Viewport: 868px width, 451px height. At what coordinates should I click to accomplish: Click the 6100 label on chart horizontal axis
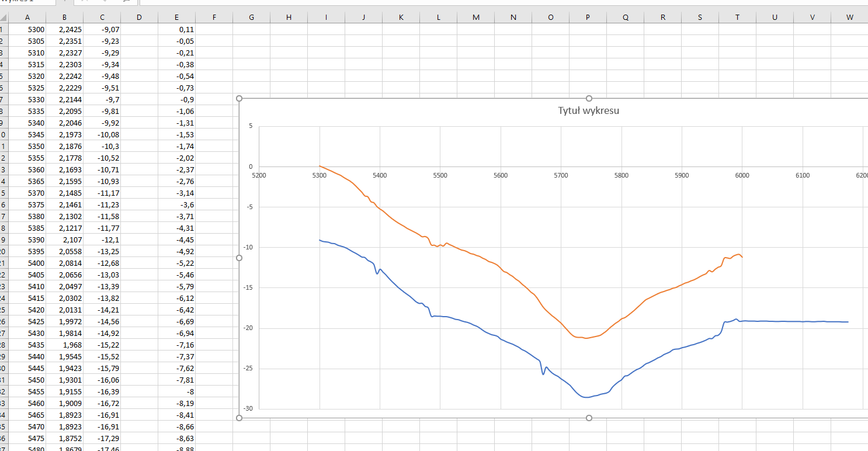pos(803,175)
